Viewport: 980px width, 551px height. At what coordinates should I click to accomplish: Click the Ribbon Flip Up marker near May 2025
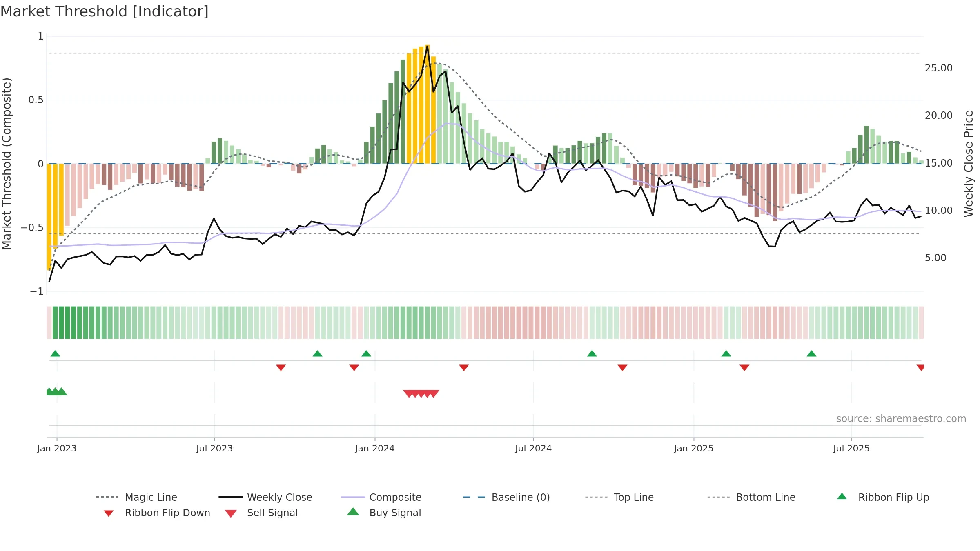coord(811,353)
